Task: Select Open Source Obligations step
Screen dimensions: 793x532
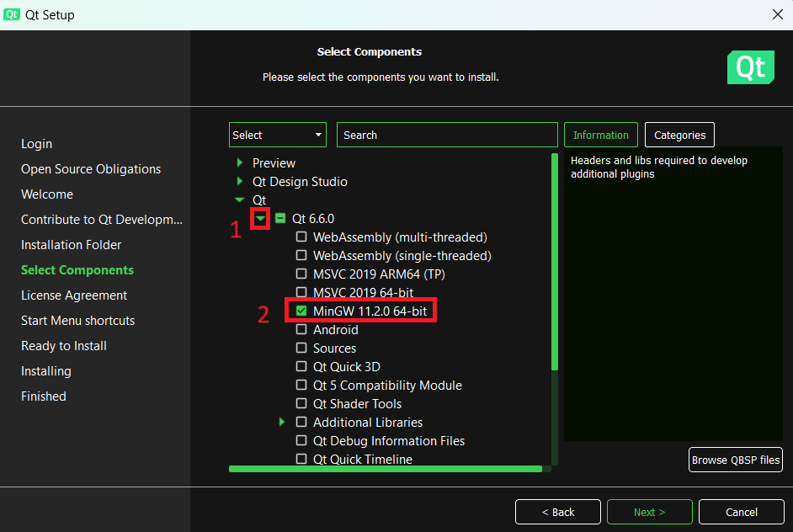Action: click(x=91, y=169)
